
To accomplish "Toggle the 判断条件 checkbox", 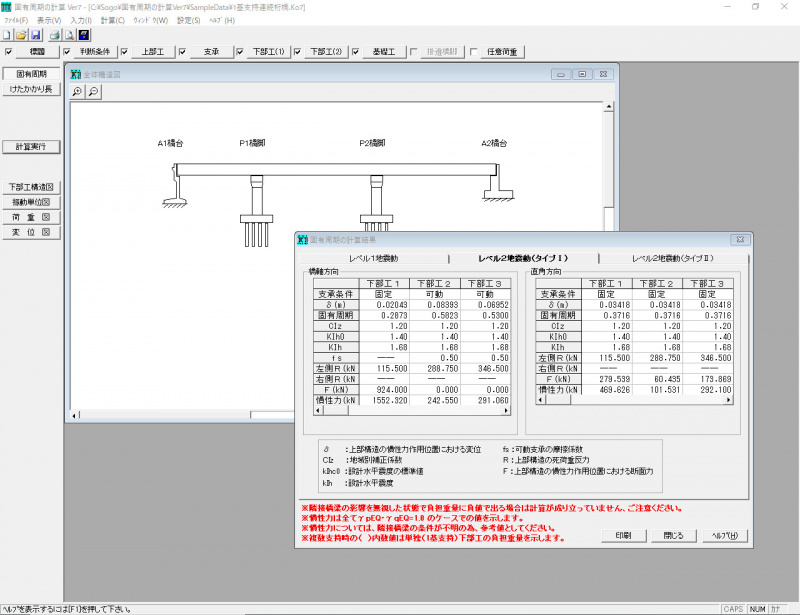I will point(67,52).
